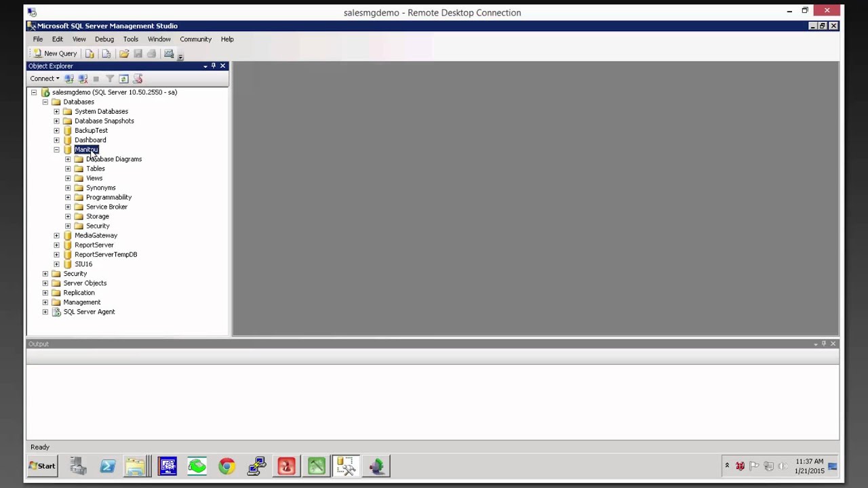Select the ReportServer database

tap(94, 245)
